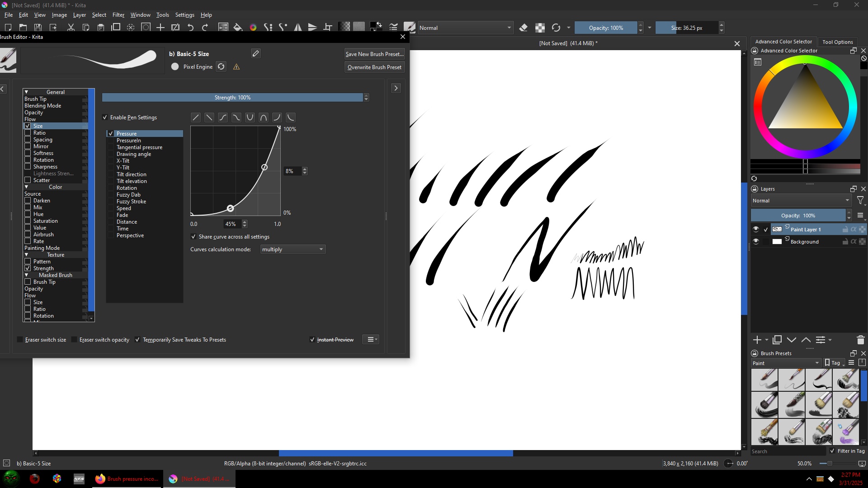Click Overwrite Brush Preset button
Image resolution: width=868 pixels, height=488 pixels.
pyautogui.click(x=374, y=67)
